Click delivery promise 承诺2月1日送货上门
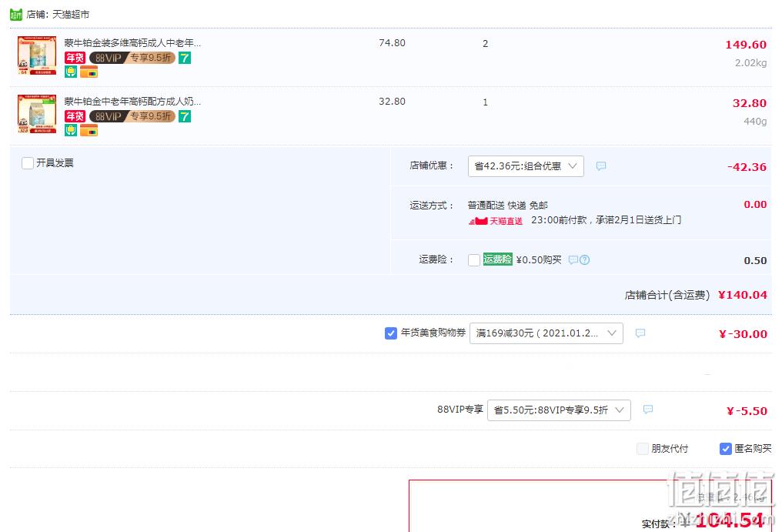Viewport: 782px width, 532px height. coord(638,220)
